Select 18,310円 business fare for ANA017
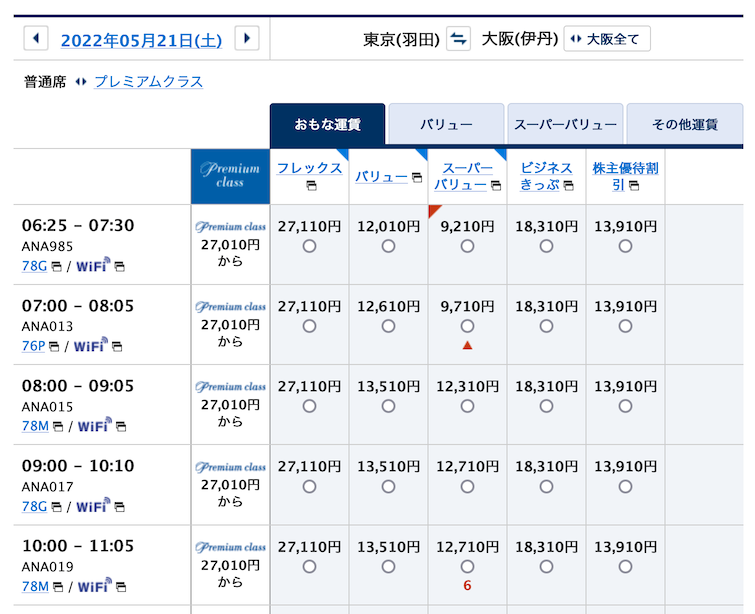 click(x=546, y=486)
